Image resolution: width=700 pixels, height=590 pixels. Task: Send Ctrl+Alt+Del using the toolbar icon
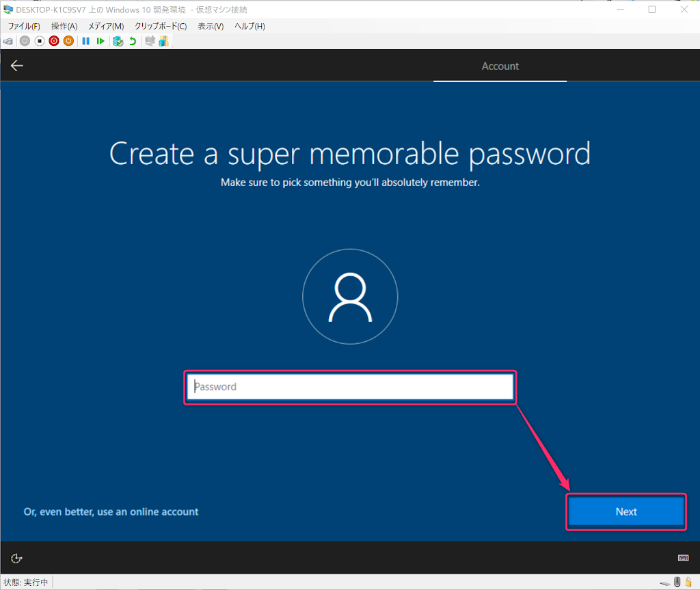tap(8, 41)
